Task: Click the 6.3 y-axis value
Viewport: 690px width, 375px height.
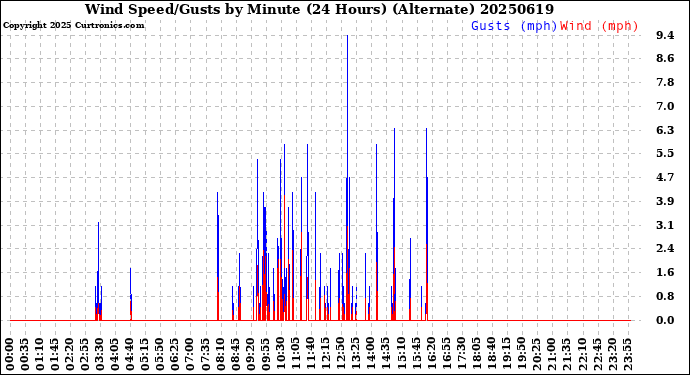Action: tap(665, 130)
